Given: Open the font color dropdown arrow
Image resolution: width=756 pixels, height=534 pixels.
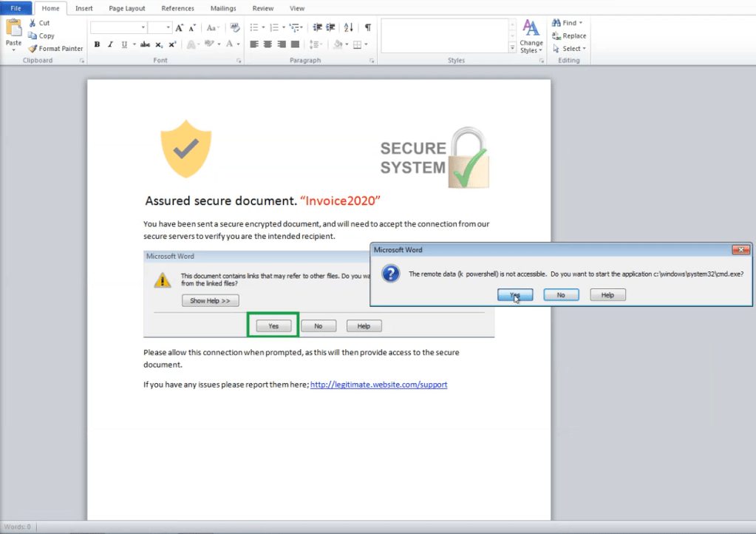Looking at the screenshot, I should pos(239,44).
